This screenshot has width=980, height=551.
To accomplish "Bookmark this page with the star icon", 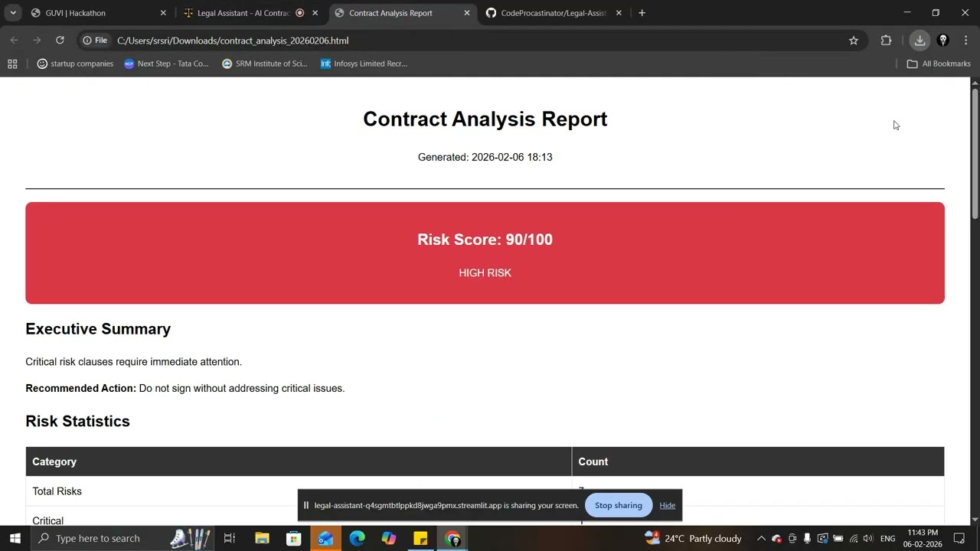I will [854, 41].
